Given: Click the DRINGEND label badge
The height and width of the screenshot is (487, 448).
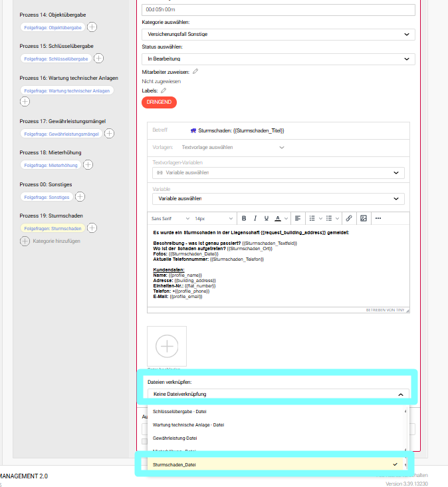Looking at the screenshot, I should click(x=159, y=102).
